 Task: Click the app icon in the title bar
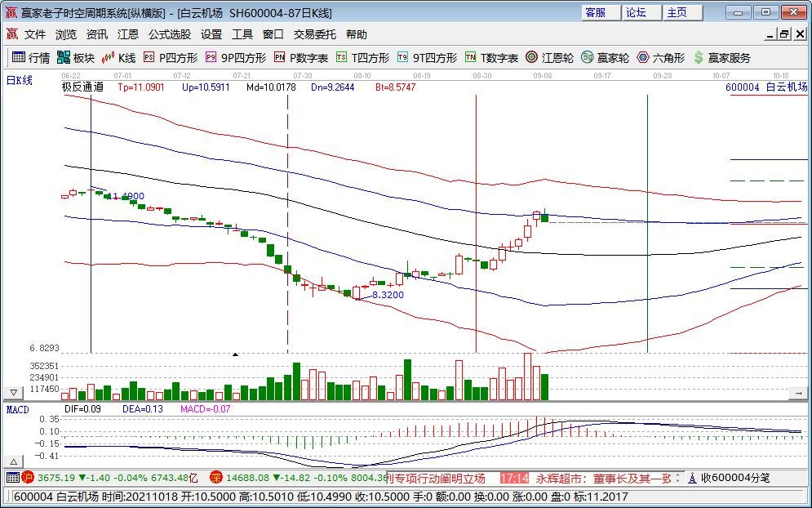point(11,13)
